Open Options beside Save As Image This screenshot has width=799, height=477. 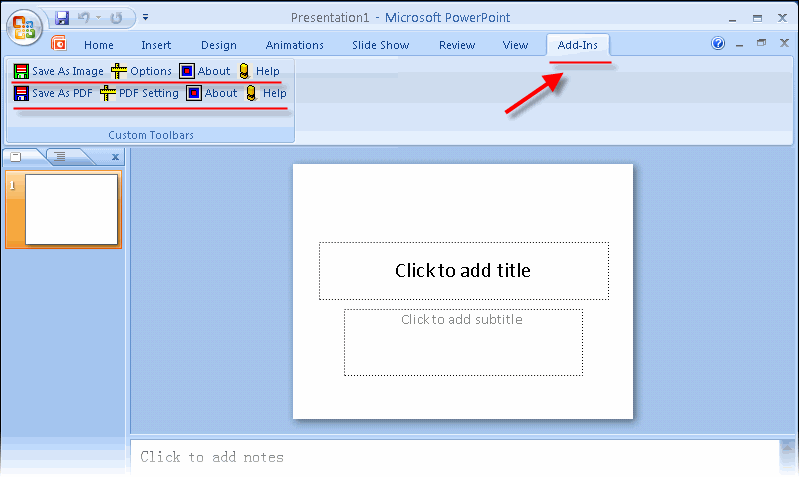pos(142,71)
